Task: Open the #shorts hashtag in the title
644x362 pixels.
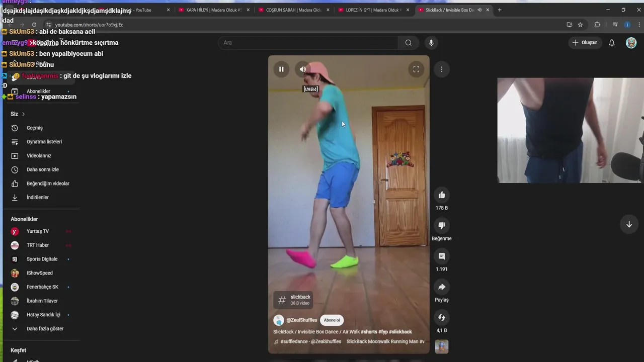Action: point(369,332)
